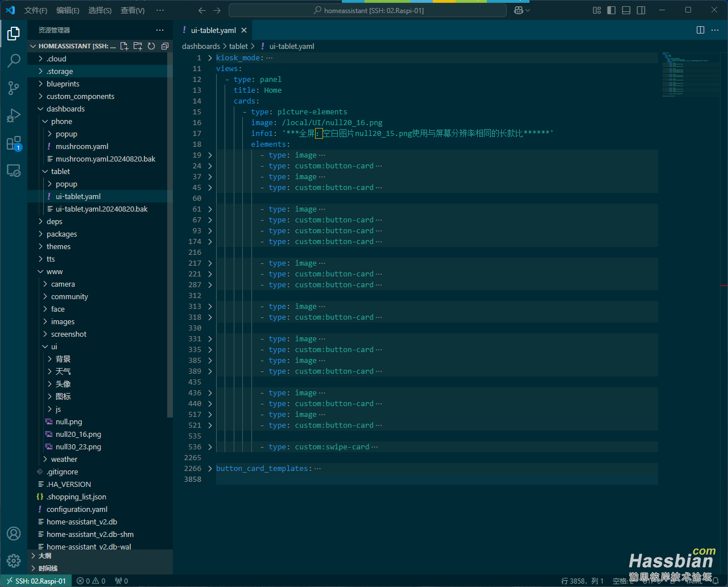The height and width of the screenshot is (587, 728).
Task: Open the Explorer view in activity bar
Action: pos(14,34)
